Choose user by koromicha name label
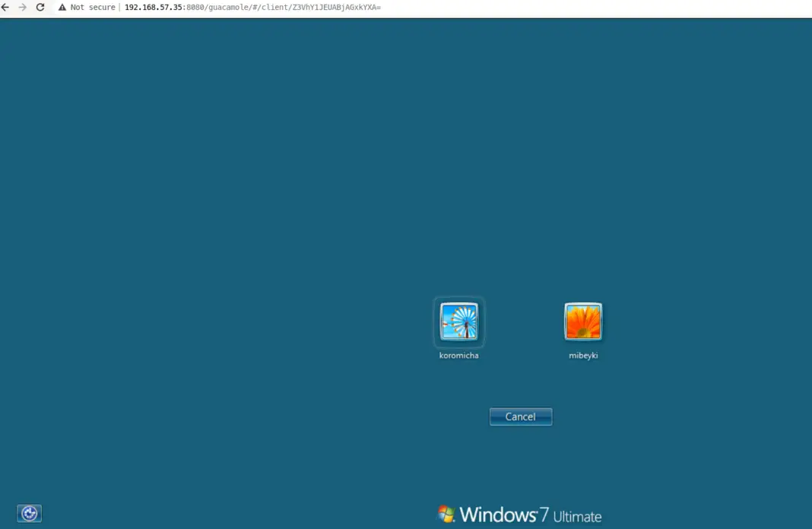Screen dimensions: 812x529 459,355
